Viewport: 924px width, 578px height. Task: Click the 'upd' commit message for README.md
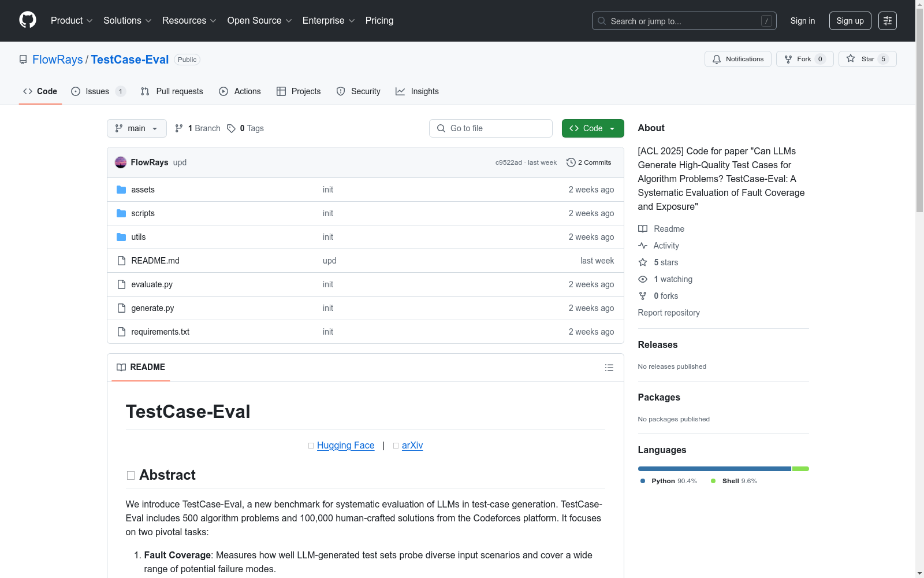330,261
